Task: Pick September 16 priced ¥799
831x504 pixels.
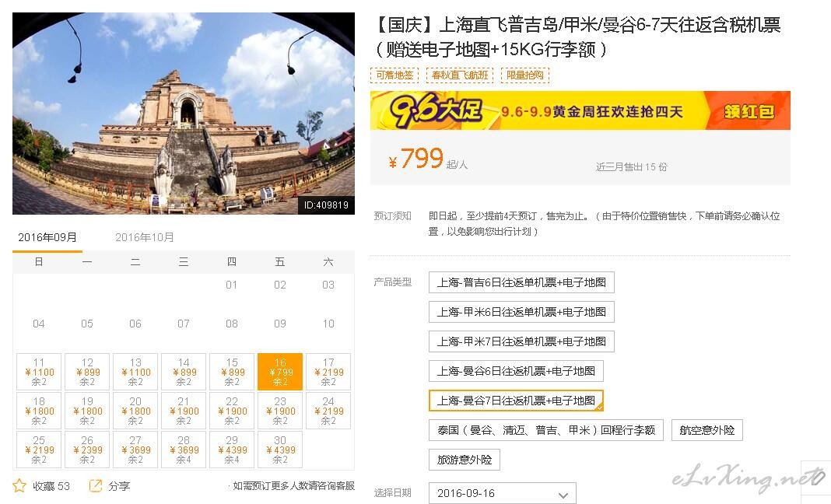Action: point(280,372)
